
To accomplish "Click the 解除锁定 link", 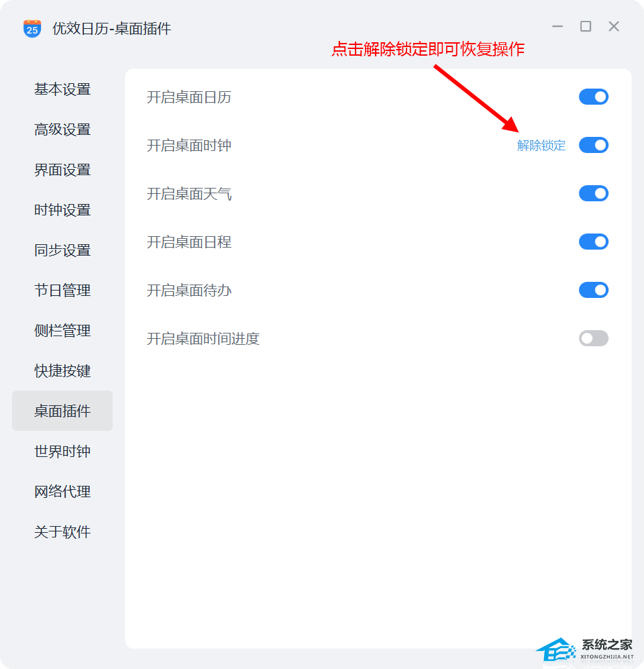I will [x=541, y=146].
